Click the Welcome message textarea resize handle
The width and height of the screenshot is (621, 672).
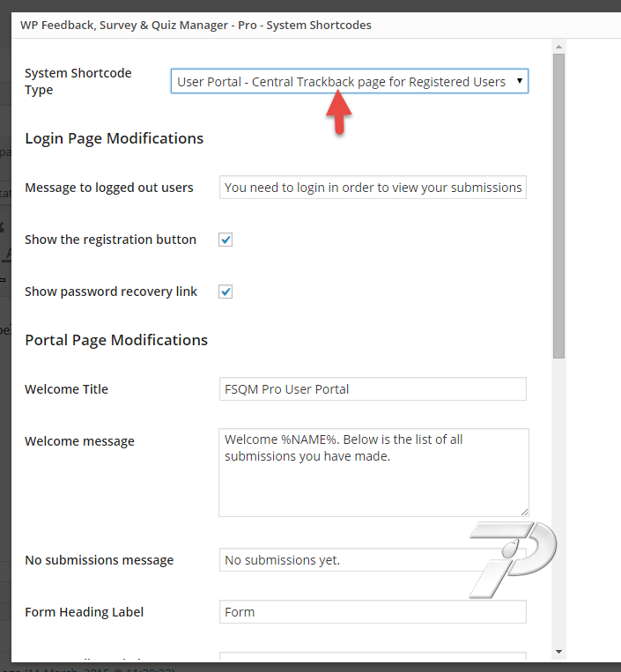(x=524, y=512)
